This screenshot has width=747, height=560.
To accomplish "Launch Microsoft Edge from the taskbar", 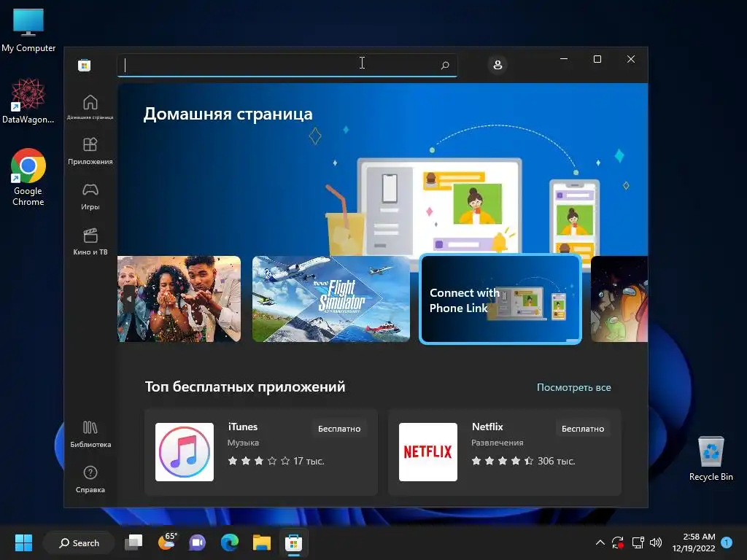I will [230, 542].
